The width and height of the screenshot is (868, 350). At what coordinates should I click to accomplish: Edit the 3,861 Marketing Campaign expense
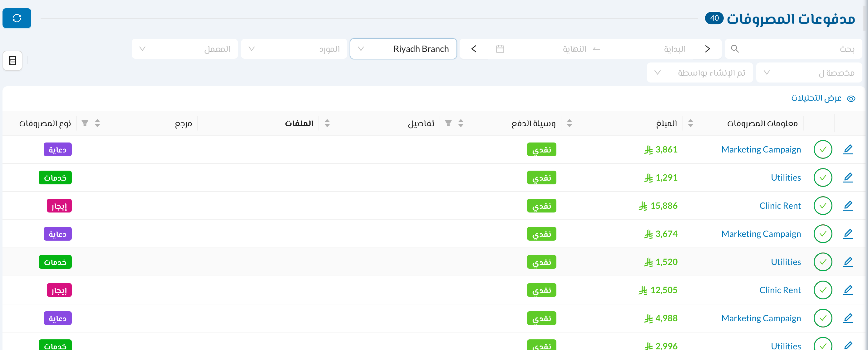coord(848,149)
